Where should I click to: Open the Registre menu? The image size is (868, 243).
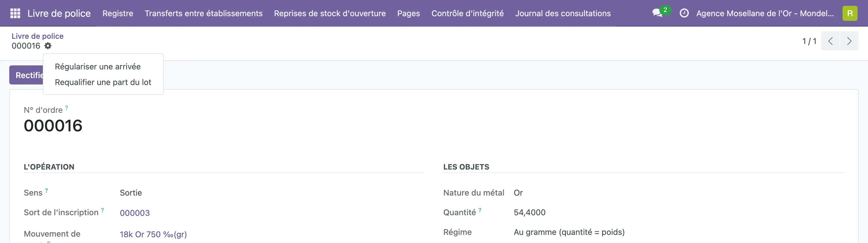[118, 14]
